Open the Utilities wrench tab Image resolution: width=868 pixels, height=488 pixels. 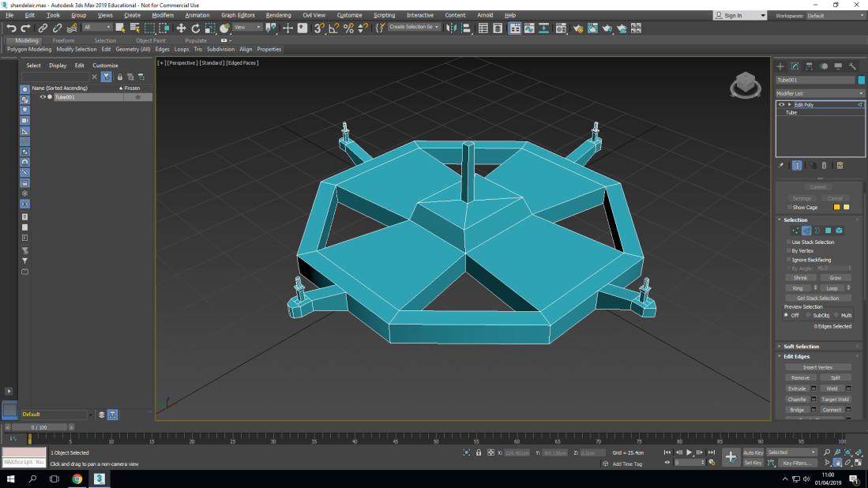(x=853, y=66)
